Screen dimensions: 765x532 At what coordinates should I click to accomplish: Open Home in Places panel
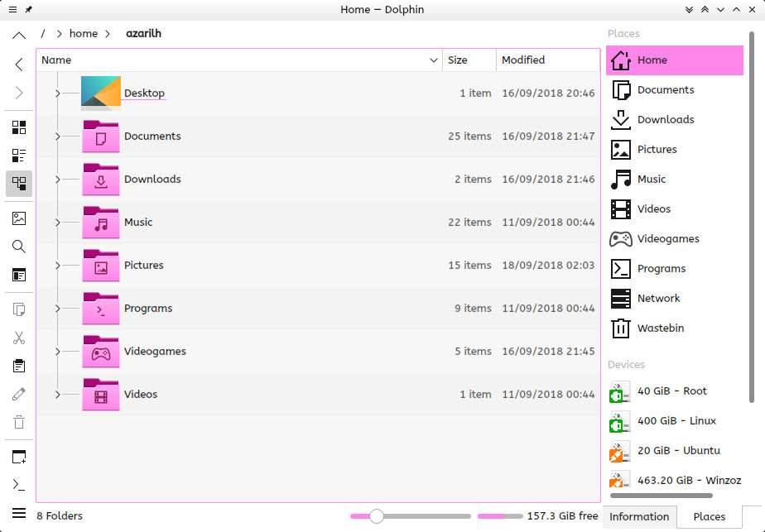pos(675,60)
